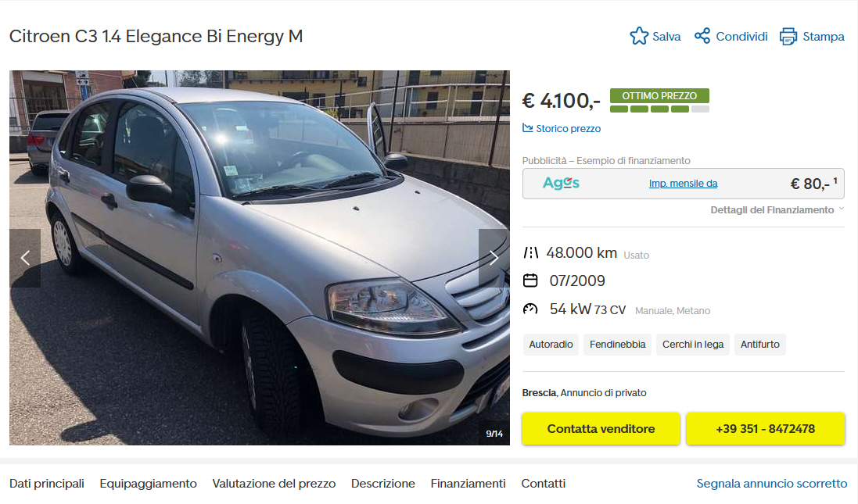The height and width of the screenshot is (504, 858).
Task: Save listing with the star icon
Action: (x=638, y=36)
